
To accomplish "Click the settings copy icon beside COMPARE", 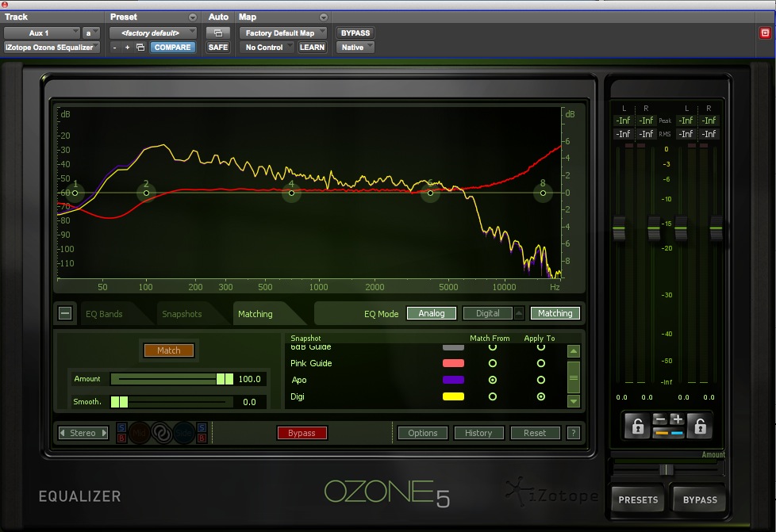I will 140,48.
